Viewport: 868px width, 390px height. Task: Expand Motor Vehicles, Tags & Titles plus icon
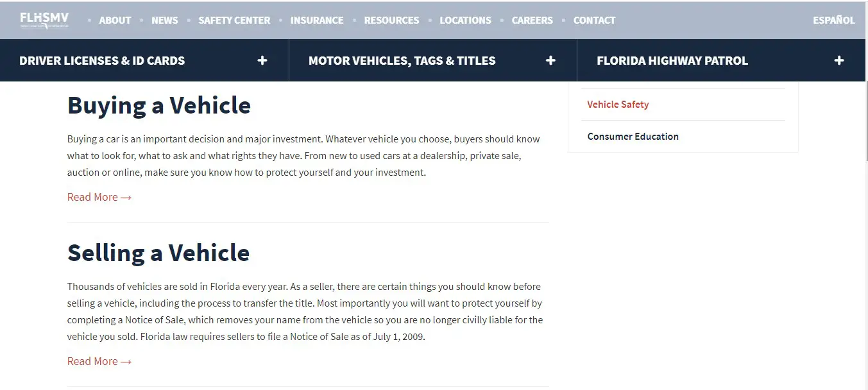[x=550, y=60]
